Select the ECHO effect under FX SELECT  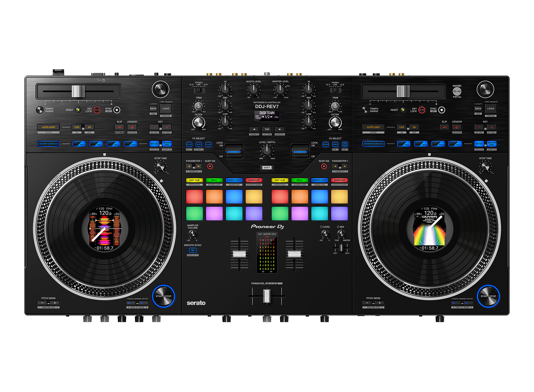coord(189,144)
